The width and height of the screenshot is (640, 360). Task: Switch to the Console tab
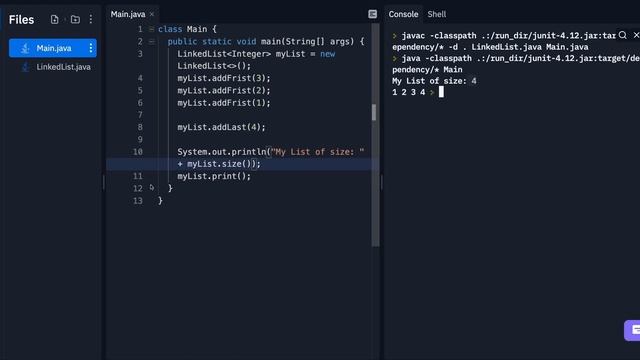click(403, 14)
